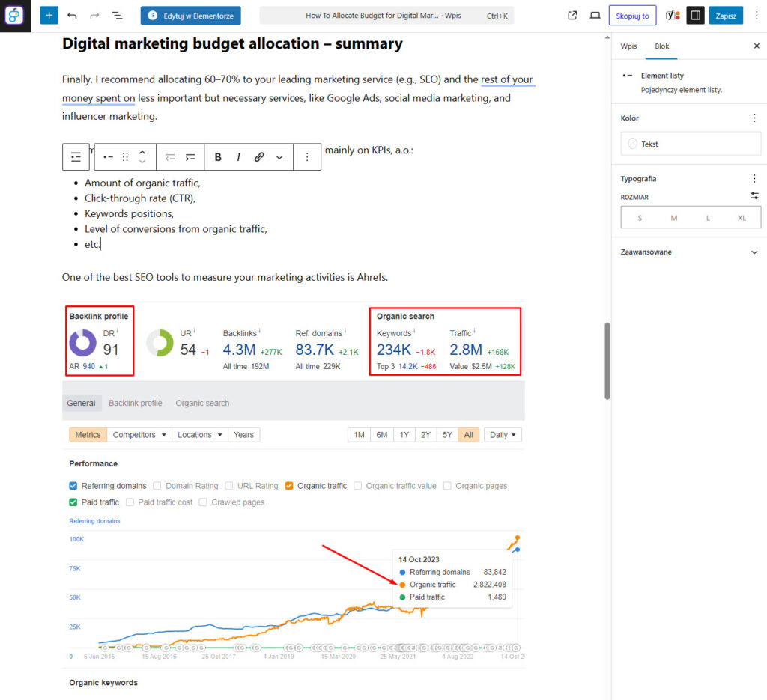Open more options in block toolbar dropdown
This screenshot has width=767, height=700.
(x=279, y=157)
